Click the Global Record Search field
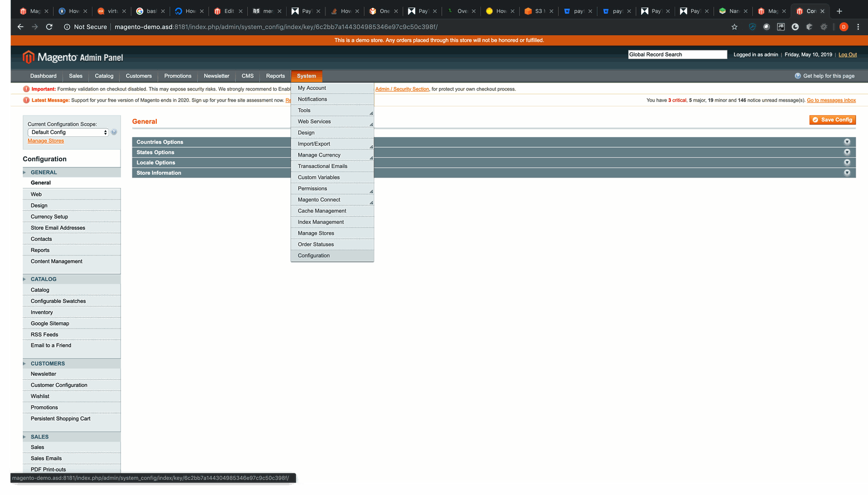The width and height of the screenshot is (868, 495). (x=678, y=54)
